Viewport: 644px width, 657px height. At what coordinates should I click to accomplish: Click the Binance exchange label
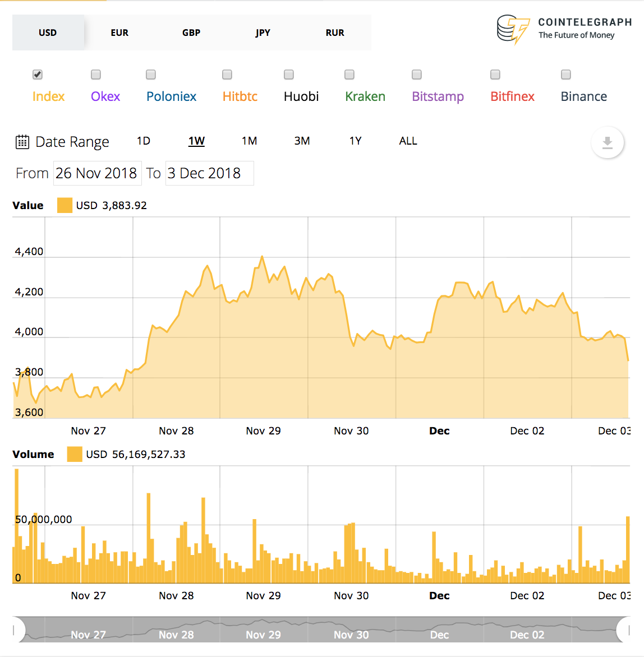point(583,97)
